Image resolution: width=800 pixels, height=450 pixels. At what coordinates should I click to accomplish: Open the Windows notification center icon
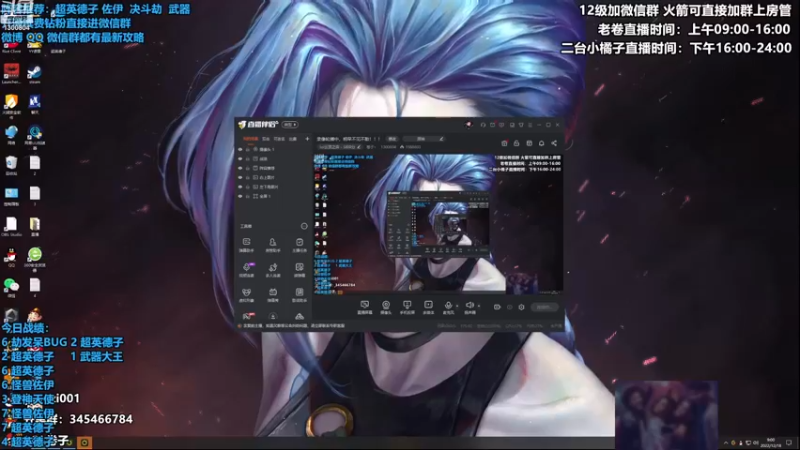[789, 442]
